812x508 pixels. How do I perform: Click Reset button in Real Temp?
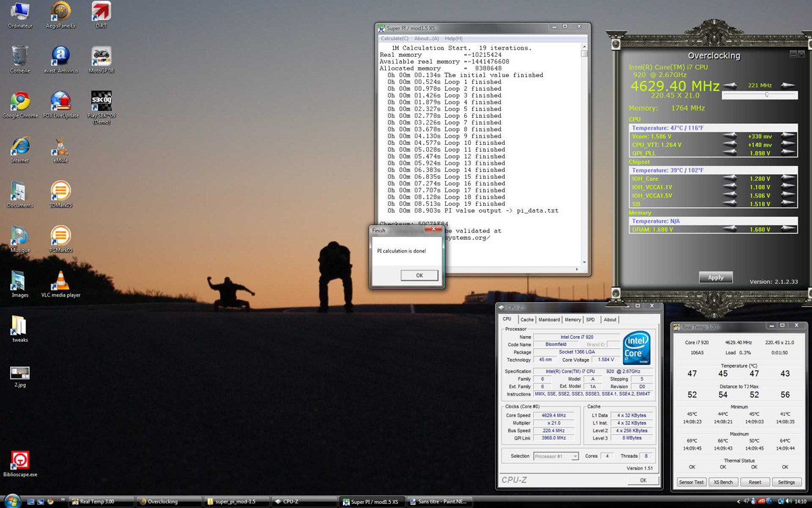click(754, 482)
